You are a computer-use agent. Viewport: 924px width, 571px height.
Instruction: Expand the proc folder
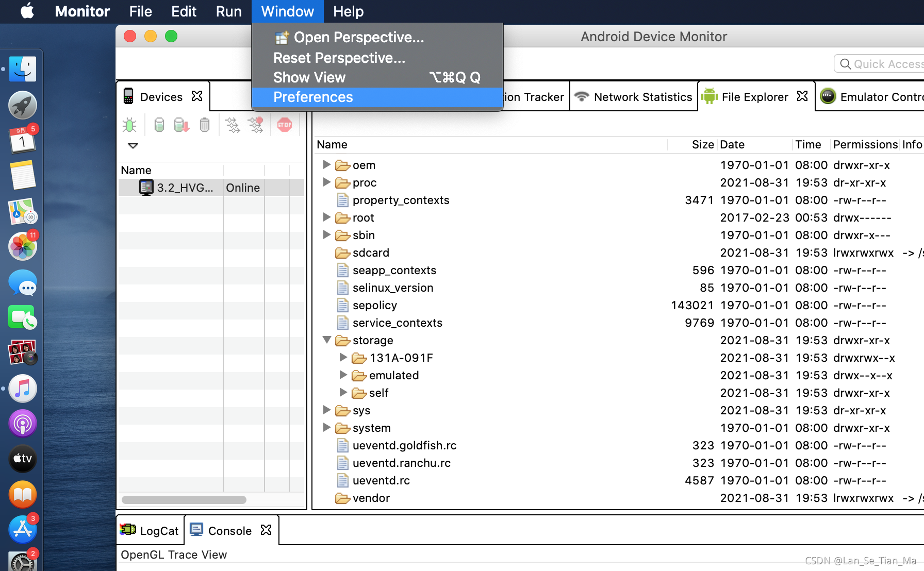(326, 182)
